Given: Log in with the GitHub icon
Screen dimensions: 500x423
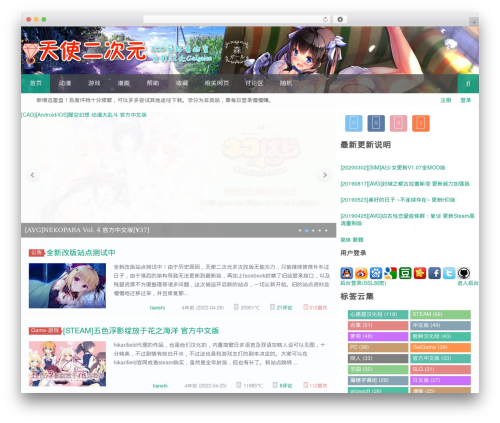Looking at the screenshot, I should 464,273.
